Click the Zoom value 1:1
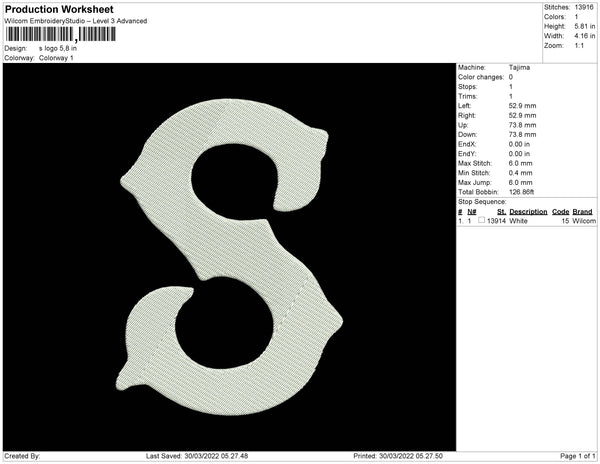600x464 pixels. (579, 46)
